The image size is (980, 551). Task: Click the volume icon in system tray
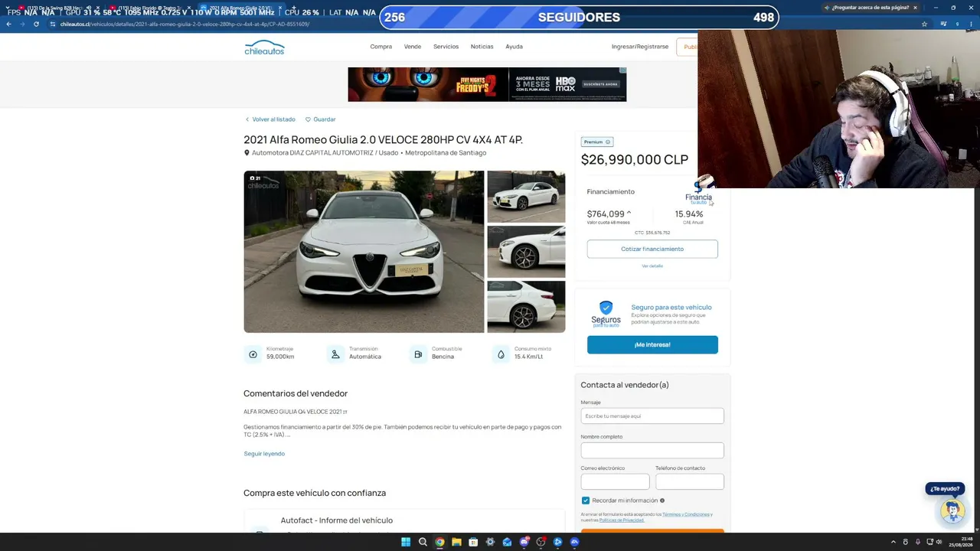pyautogui.click(x=939, y=542)
